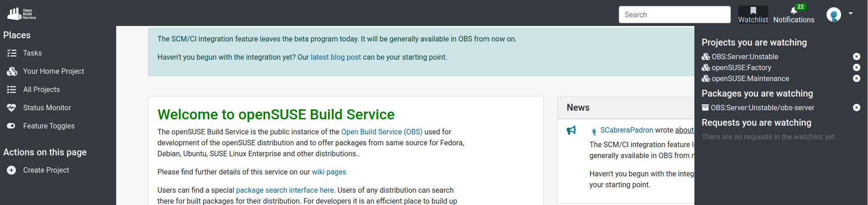Go to Your Home Project
The image size is (868, 205).
53,72
